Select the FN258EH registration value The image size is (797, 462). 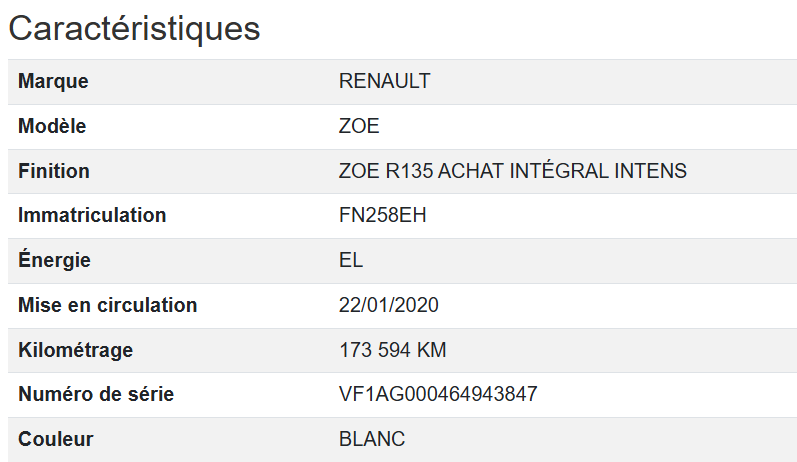point(383,215)
